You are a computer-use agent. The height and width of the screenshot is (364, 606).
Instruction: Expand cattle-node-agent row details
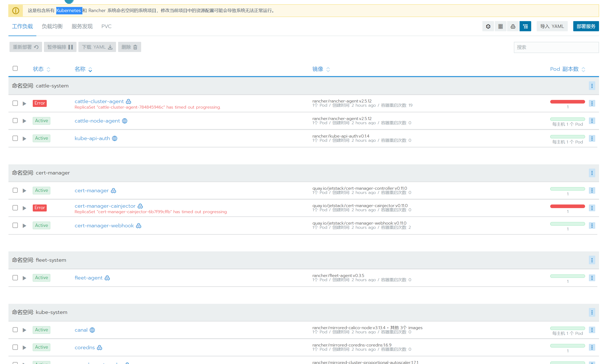[24, 121]
